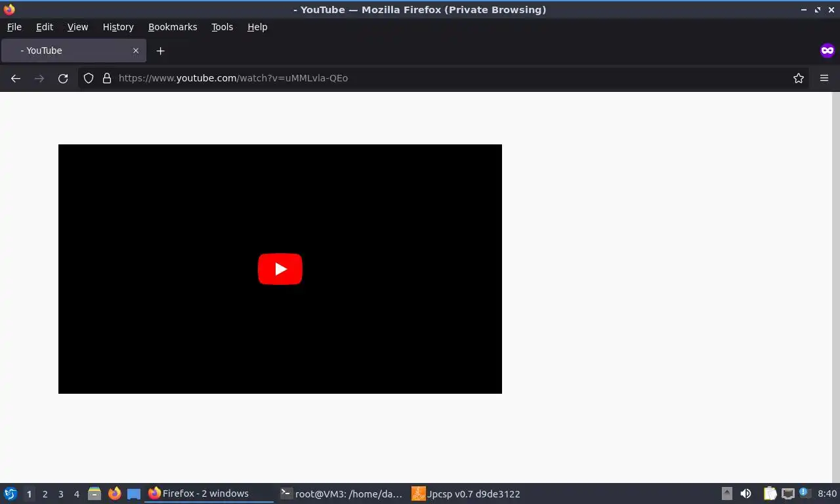Open the History menu
The image size is (840, 504).
tap(118, 27)
